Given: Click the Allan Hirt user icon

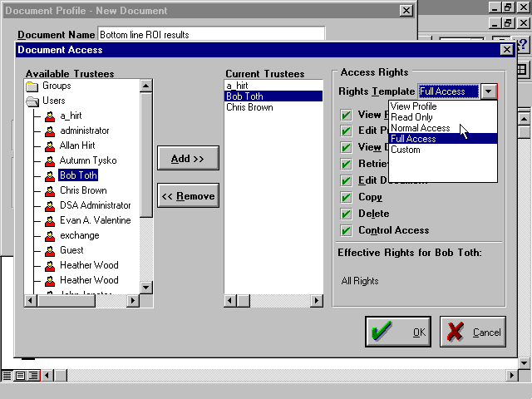Looking at the screenshot, I should tap(50, 146).
